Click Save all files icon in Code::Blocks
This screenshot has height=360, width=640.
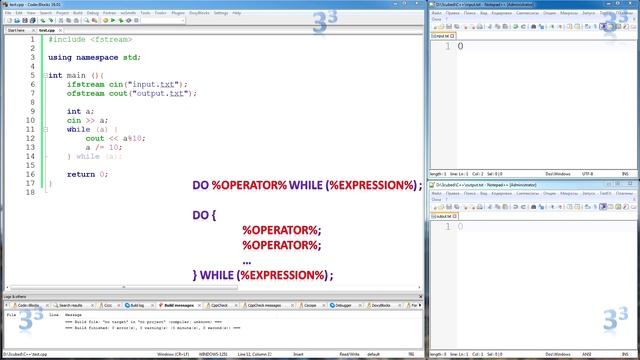pos(33,20)
